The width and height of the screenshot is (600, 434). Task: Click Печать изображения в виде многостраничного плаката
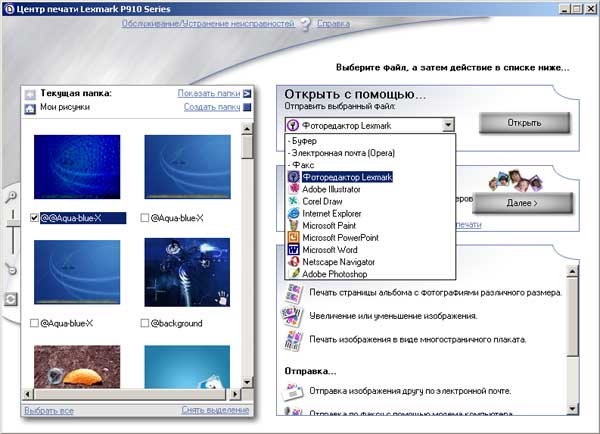pos(418,339)
